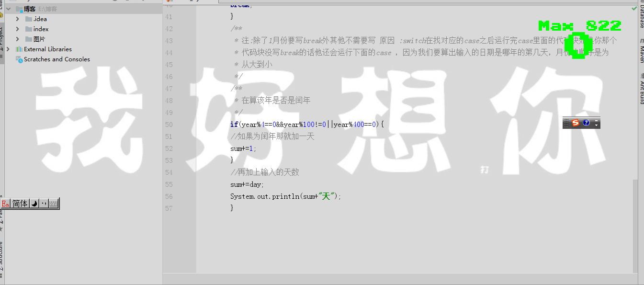Toggle punctuation mode on the language bar

click(44, 203)
